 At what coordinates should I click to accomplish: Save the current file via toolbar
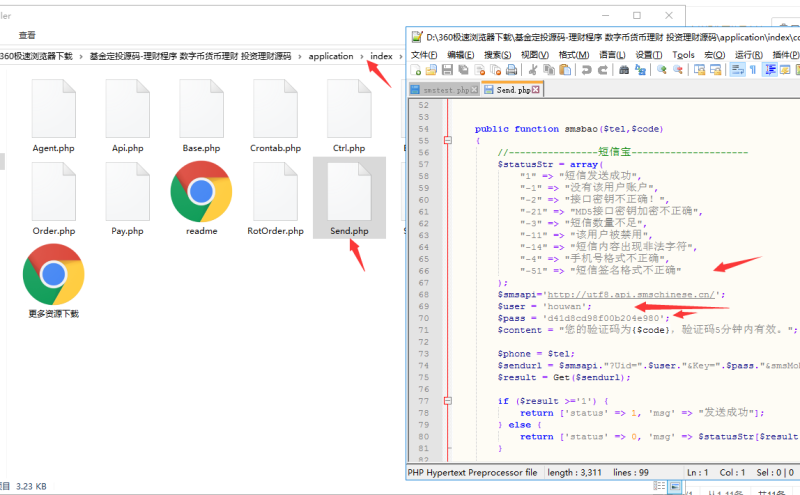(447, 70)
